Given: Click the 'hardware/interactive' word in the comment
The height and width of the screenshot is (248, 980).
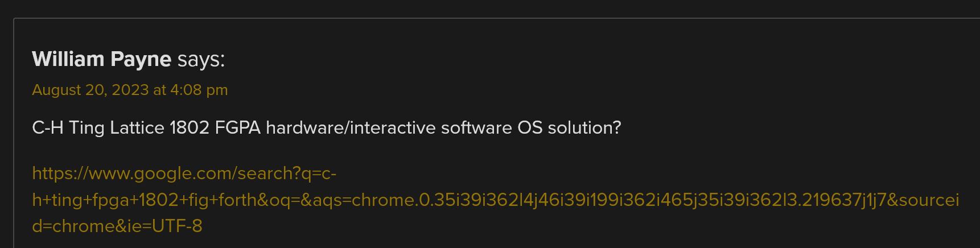Looking at the screenshot, I should click(352, 127).
